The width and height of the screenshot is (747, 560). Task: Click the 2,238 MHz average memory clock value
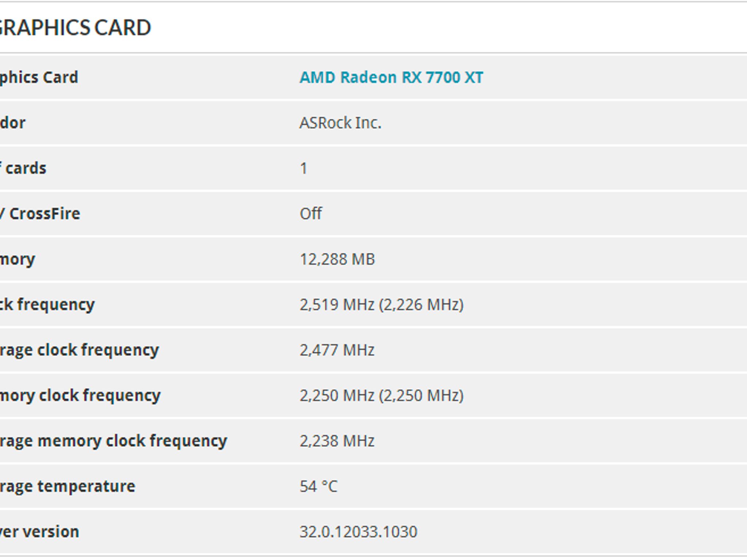point(337,441)
